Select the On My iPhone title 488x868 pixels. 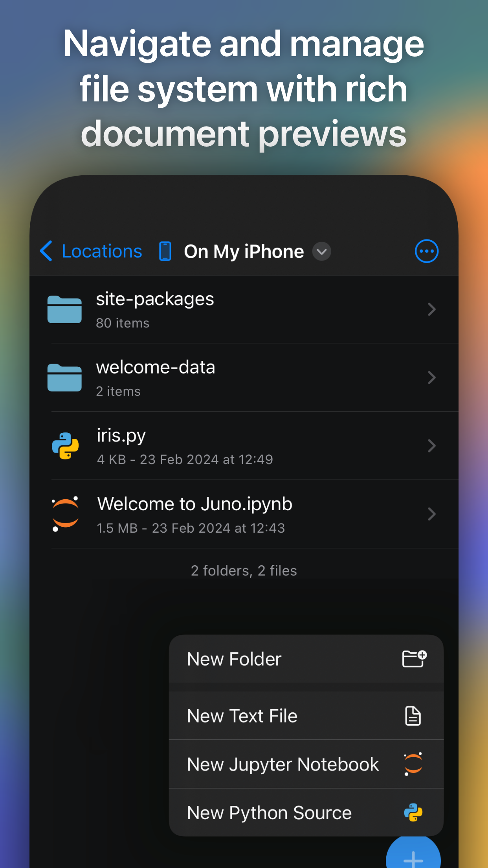244,252
